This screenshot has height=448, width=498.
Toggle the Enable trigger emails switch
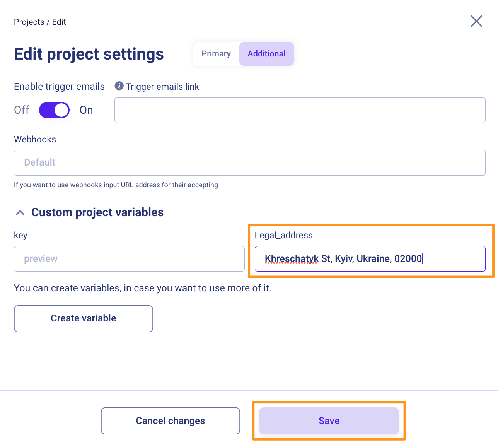(54, 110)
